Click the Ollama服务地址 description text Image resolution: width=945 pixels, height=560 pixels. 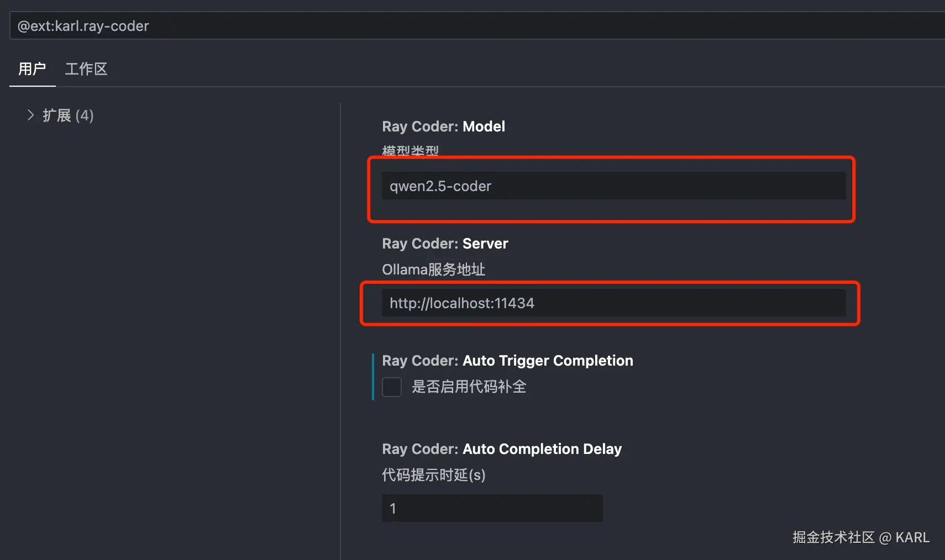click(433, 270)
